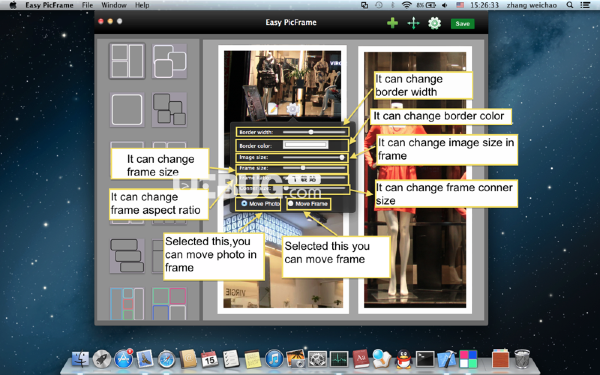
Task: Launch Safari from the Dock
Action: pyautogui.click(x=166, y=359)
